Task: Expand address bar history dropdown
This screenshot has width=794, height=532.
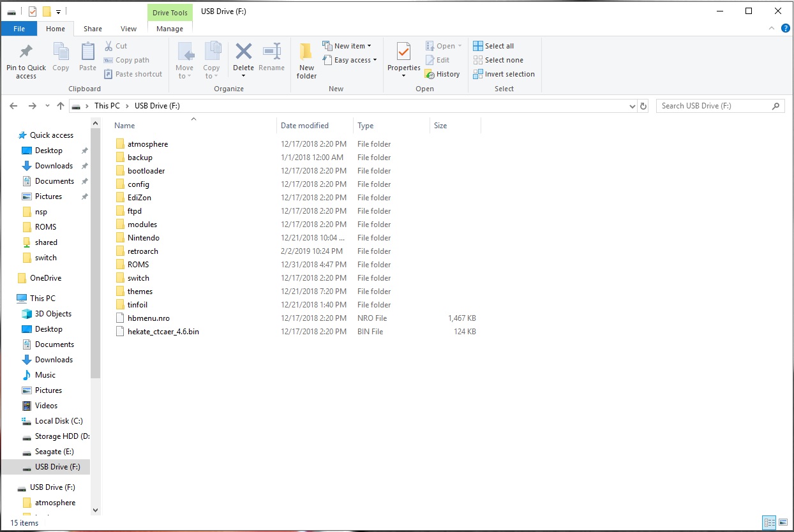Action: click(633, 106)
